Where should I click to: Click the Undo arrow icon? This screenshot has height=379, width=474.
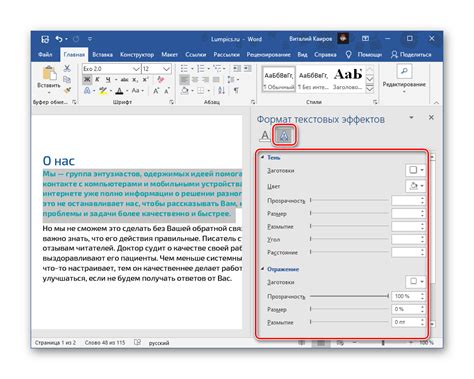coord(59,39)
